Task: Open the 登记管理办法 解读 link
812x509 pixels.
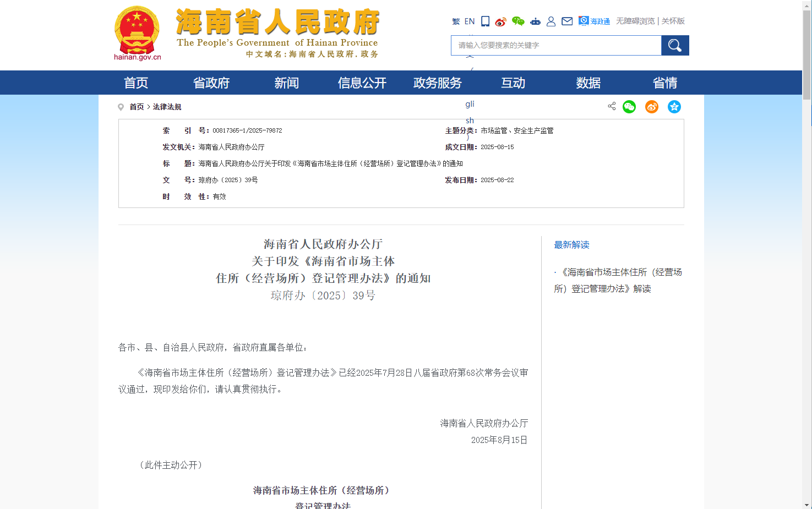Action: point(618,280)
